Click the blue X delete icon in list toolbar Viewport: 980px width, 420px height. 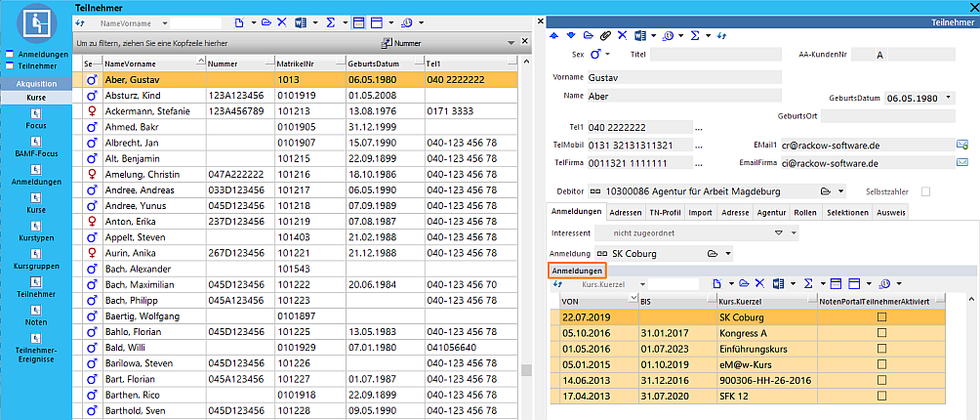(282, 22)
